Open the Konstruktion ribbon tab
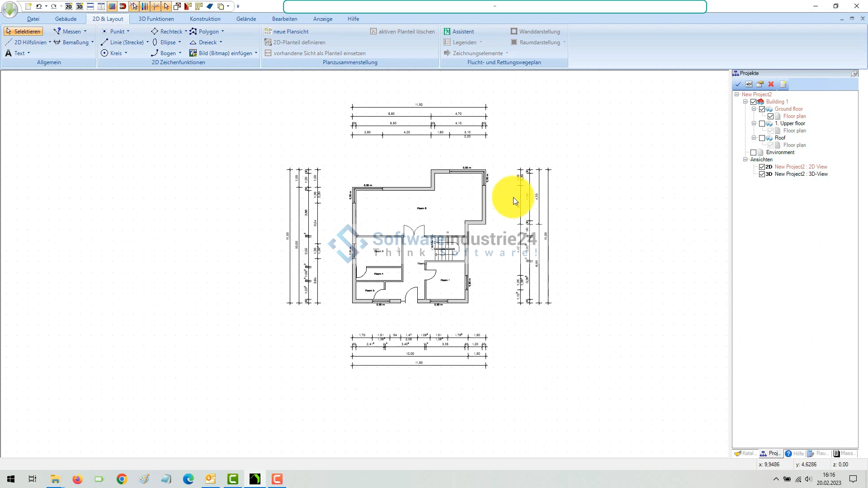868x488 pixels. coord(205,19)
